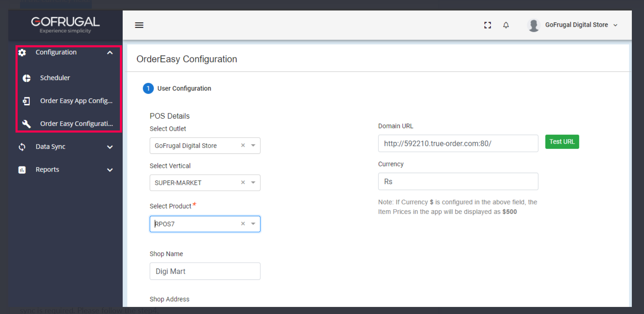Click the Test URL button
Screen dimensions: 644x314
point(562,142)
